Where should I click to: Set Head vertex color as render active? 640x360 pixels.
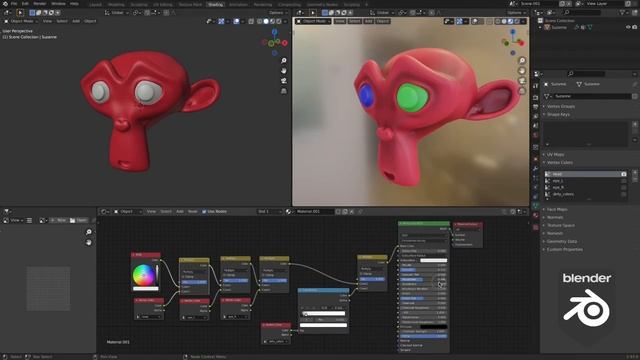[x=624, y=174]
